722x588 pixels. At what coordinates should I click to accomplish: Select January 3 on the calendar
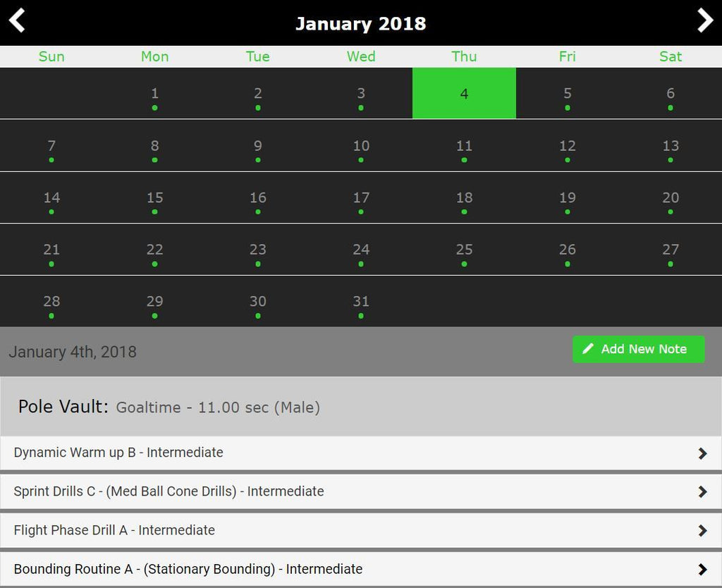pyautogui.click(x=361, y=94)
